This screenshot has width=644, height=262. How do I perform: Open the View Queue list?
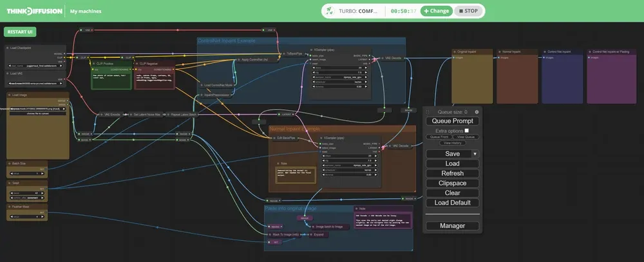[x=466, y=136]
